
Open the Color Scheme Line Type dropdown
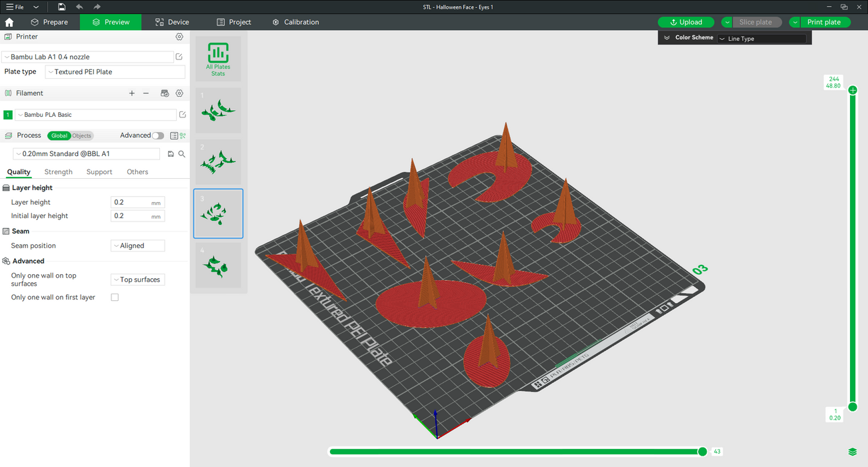761,39
